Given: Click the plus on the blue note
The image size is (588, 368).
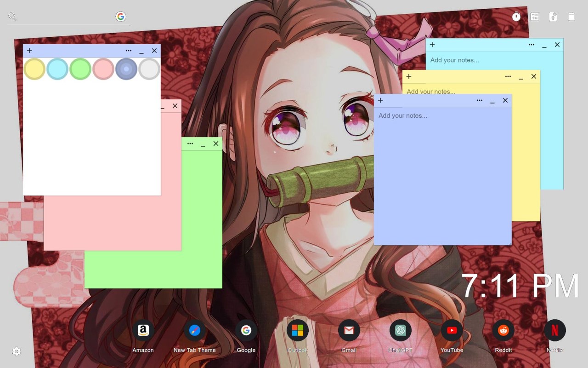Looking at the screenshot, I should pos(380,100).
